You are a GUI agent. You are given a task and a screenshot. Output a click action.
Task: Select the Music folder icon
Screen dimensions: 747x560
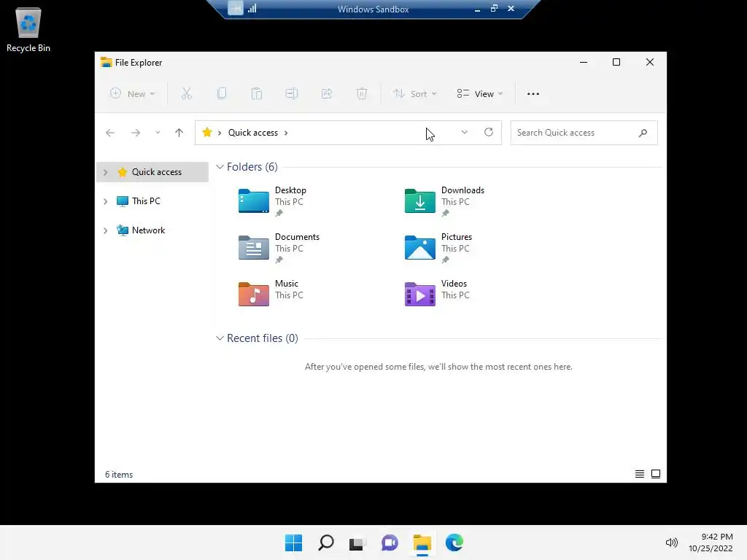253,294
